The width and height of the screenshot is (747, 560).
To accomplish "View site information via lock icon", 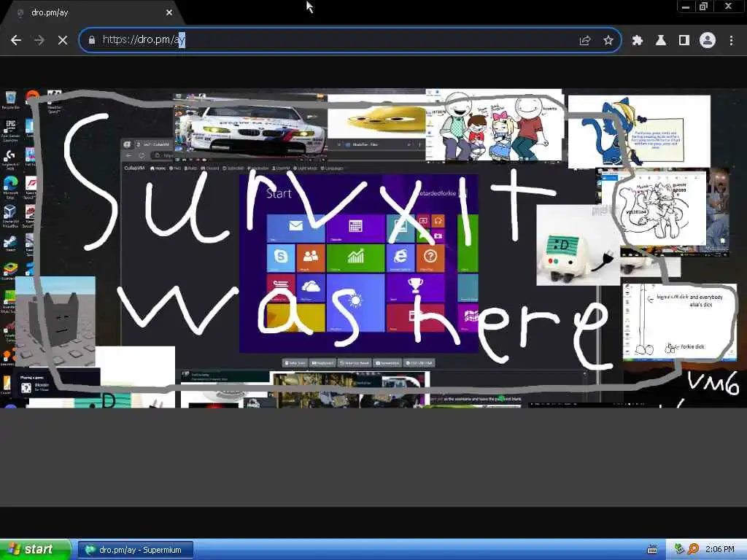I will pyautogui.click(x=92, y=40).
